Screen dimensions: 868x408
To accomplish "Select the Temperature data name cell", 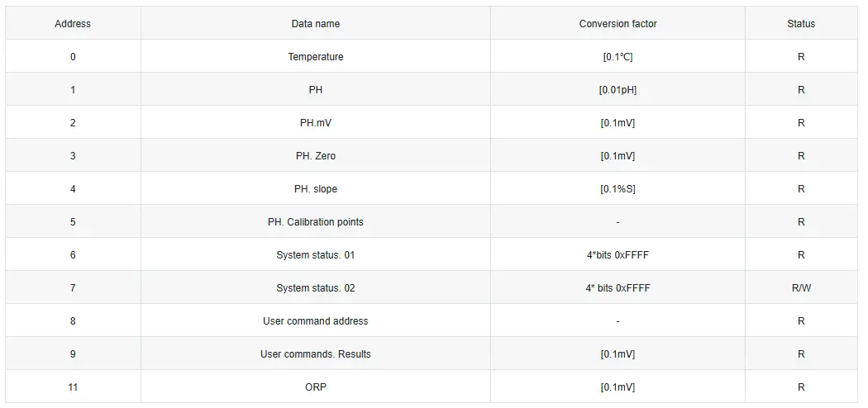I will point(316,56).
